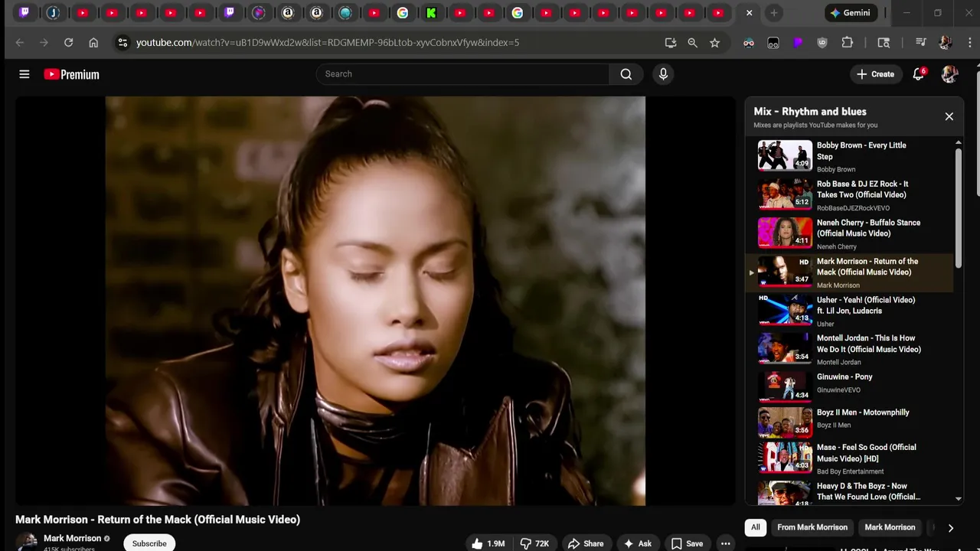Image resolution: width=980 pixels, height=551 pixels.
Task: Open the media controls toolbar icon
Action: tap(920, 43)
